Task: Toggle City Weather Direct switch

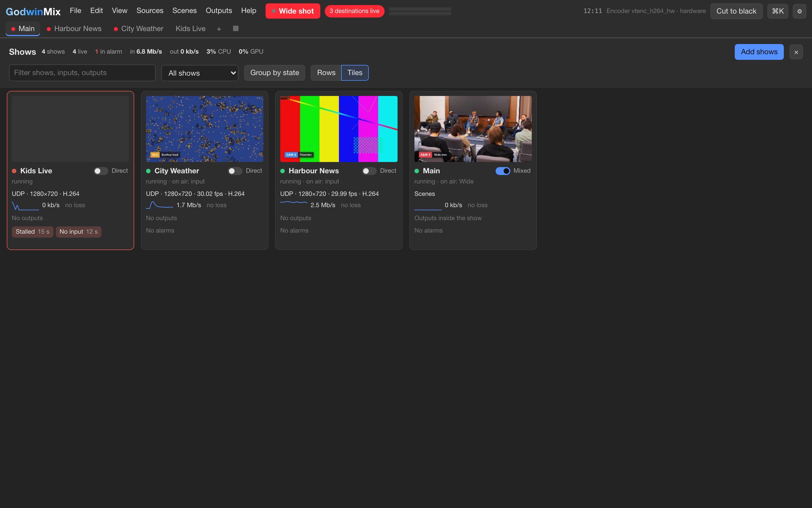Action: [235, 171]
